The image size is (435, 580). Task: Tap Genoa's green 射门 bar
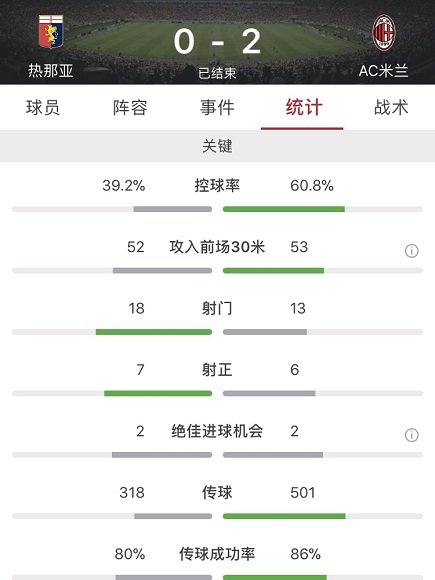154,332
